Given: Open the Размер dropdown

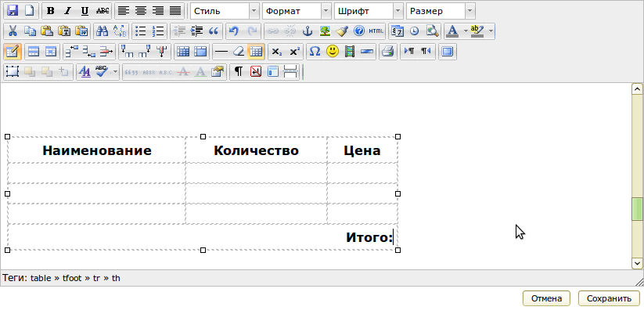Looking at the screenshot, I should (441, 11).
